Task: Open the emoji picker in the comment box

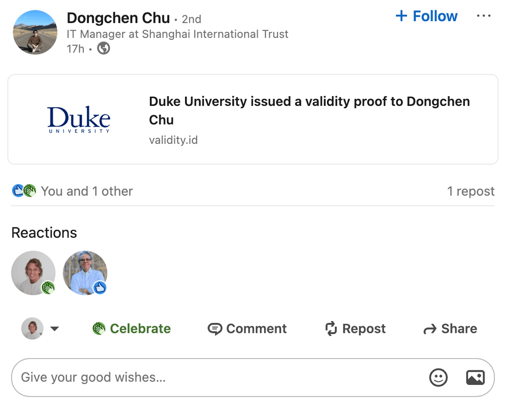Action: (x=438, y=377)
